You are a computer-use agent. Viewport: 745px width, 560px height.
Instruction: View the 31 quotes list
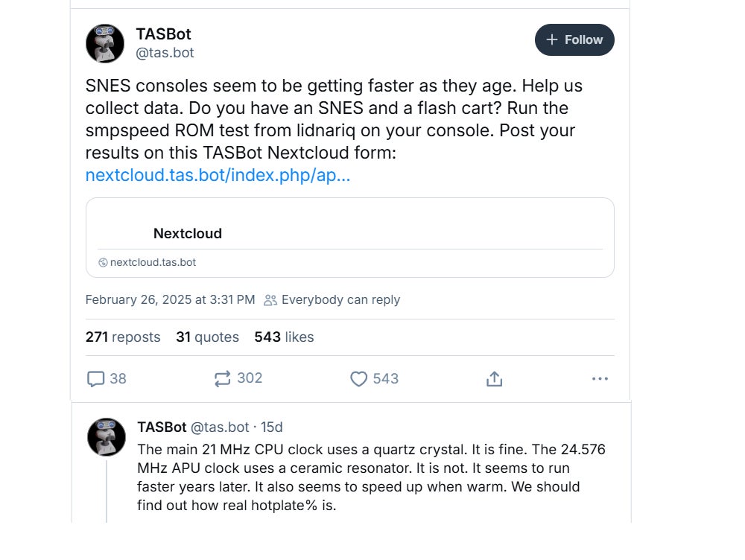(x=207, y=337)
